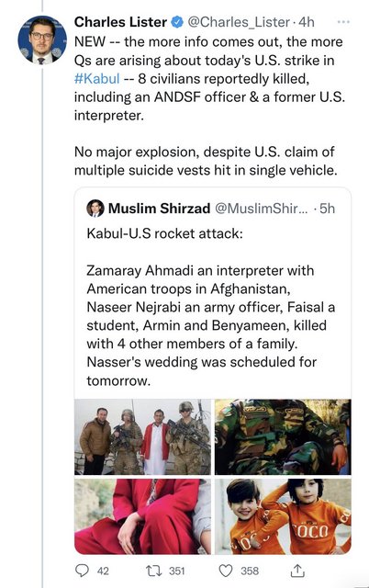The height and width of the screenshot is (588, 369).
Task: Open the Muslim Shirzad display name
Action: pos(159,209)
